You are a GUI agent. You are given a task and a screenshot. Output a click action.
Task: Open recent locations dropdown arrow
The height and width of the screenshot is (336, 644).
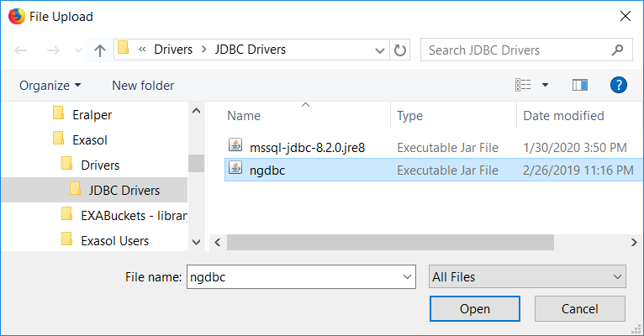click(x=78, y=51)
